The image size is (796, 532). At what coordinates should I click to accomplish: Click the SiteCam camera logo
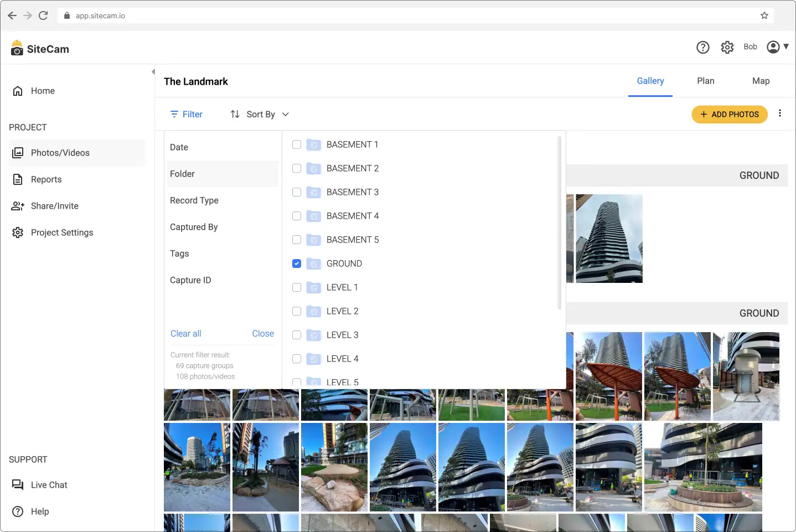[x=16, y=48]
